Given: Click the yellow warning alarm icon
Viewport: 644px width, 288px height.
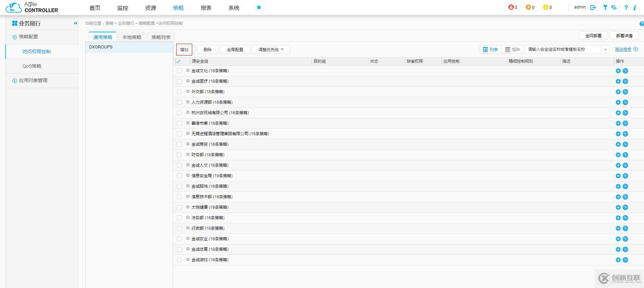Looking at the screenshot, I should (545, 7).
